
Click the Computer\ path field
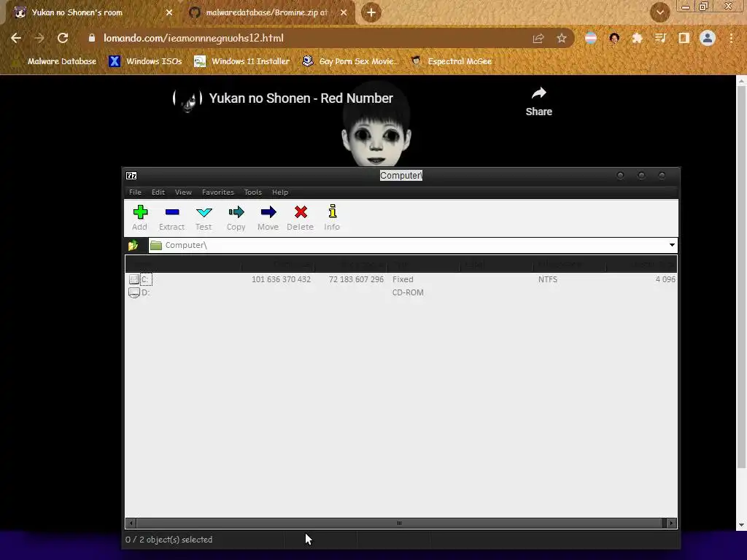pos(407,245)
